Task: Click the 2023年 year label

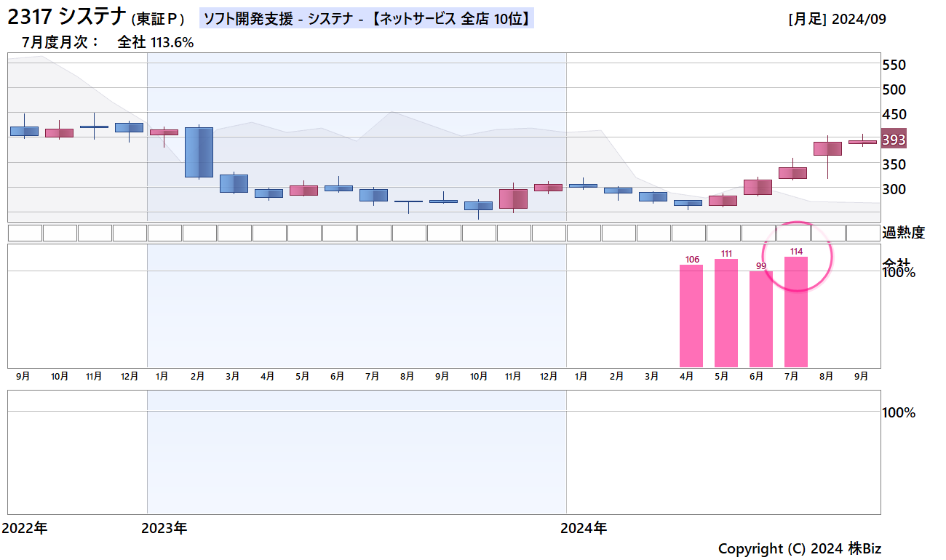Action: pyautogui.click(x=164, y=528)
